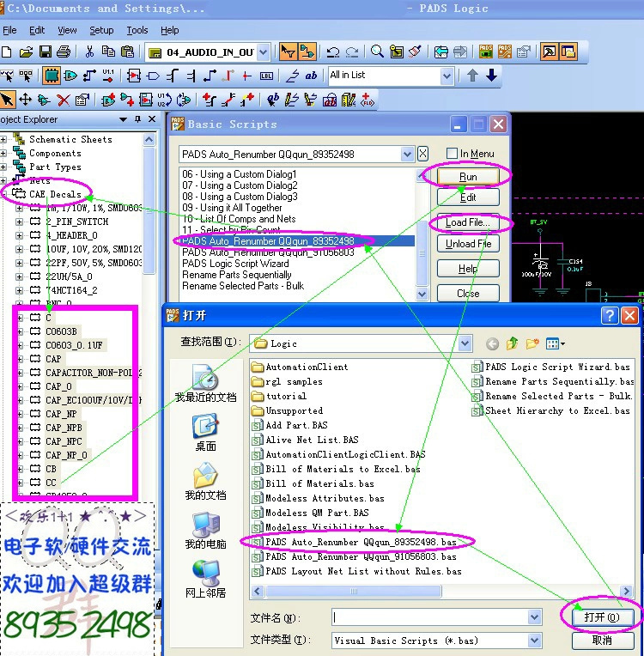Viewport: 644px width, 656px height.
Task: Clear the script name with X button
Action: [x=422, y=154]
